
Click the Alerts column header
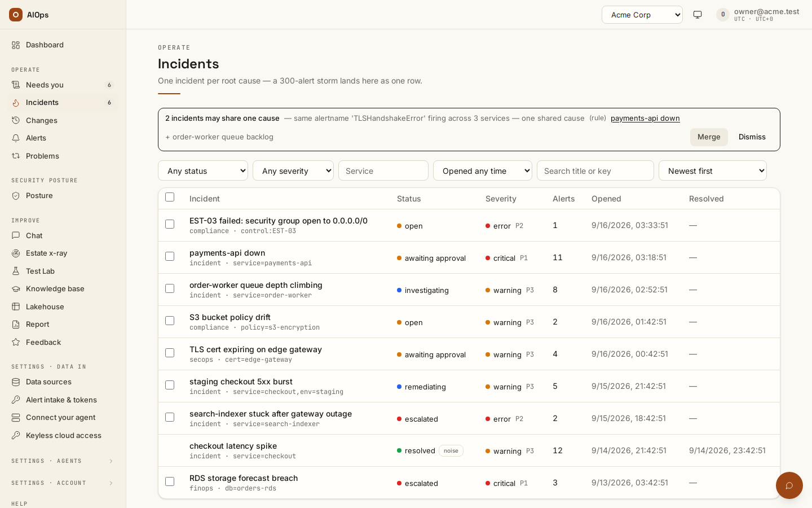[564, 199]
